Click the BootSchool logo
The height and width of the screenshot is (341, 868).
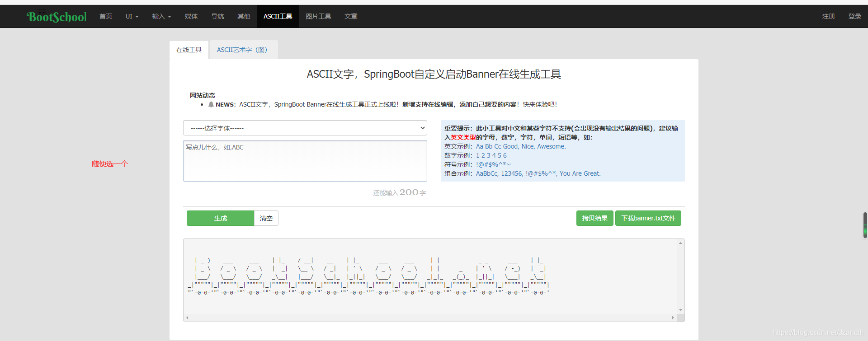point(57,17)
